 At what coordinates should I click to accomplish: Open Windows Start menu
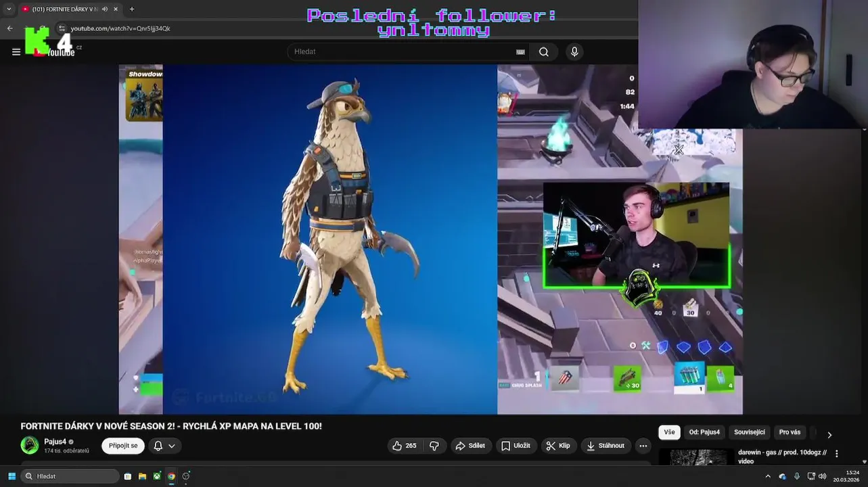(x=12, y=476)
